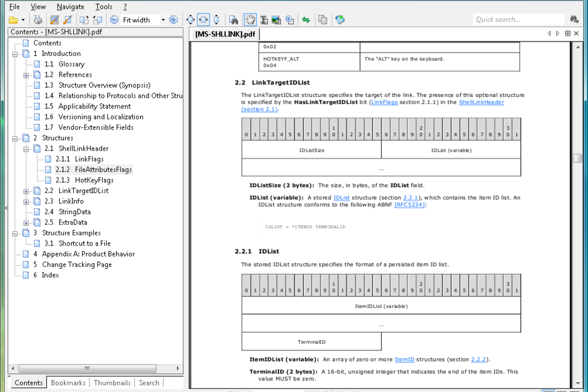The height and width of the screenshot is (392, 588).
Task: Switch to the Thumbnails tab
Action: click(112, 383)
